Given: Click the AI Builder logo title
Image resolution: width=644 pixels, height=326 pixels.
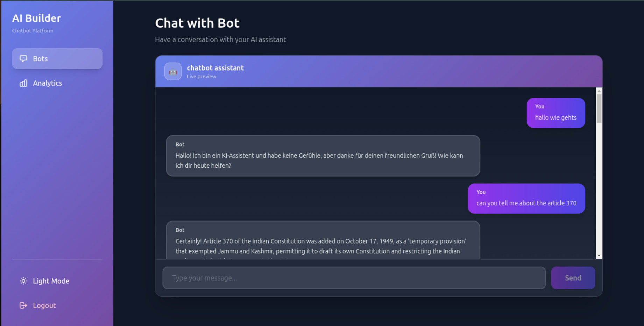Looking at the screenshot, I should pos(36,18).
